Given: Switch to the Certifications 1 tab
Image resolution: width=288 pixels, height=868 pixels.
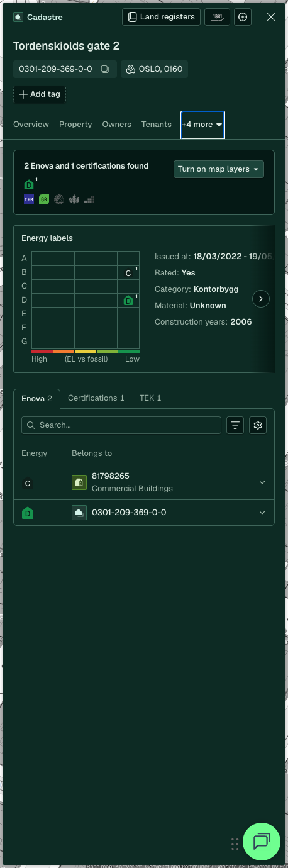Looking at the screenshot, I should tap(96, 398).
